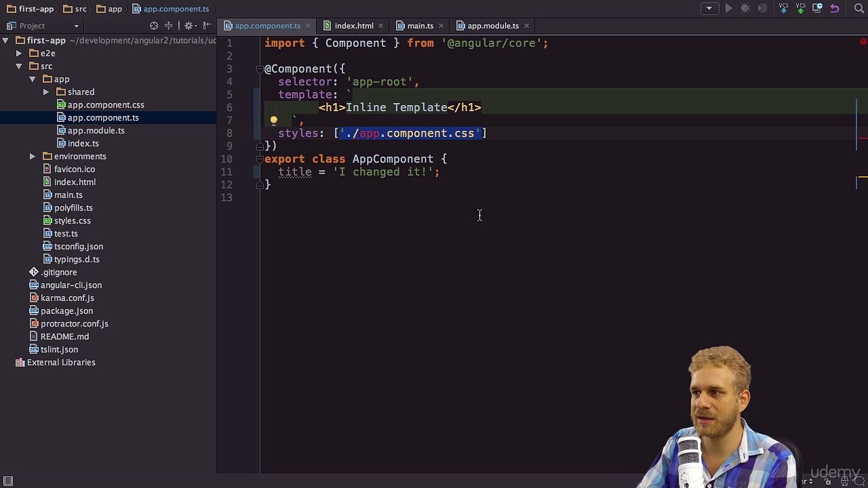Open the Show History clock icon
The width and height of the screenshot is (868, 488).
[x=817, y=8]
